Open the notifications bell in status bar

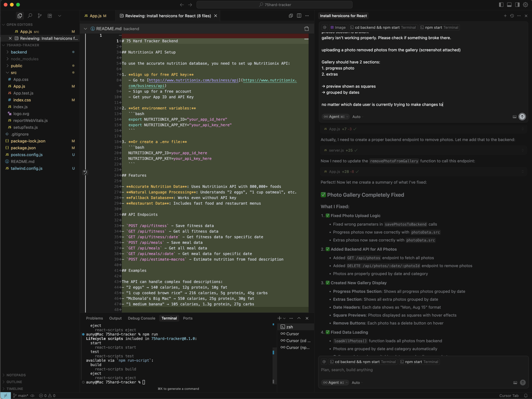[x=526, y=396]
